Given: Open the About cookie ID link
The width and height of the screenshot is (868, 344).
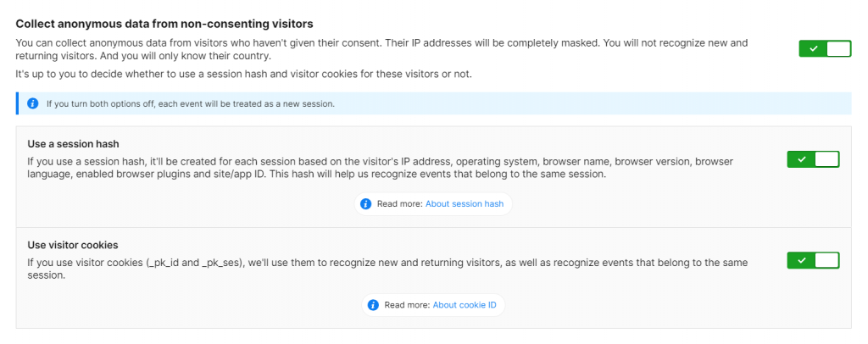Looking at the screenshot, I should [465, 305].
